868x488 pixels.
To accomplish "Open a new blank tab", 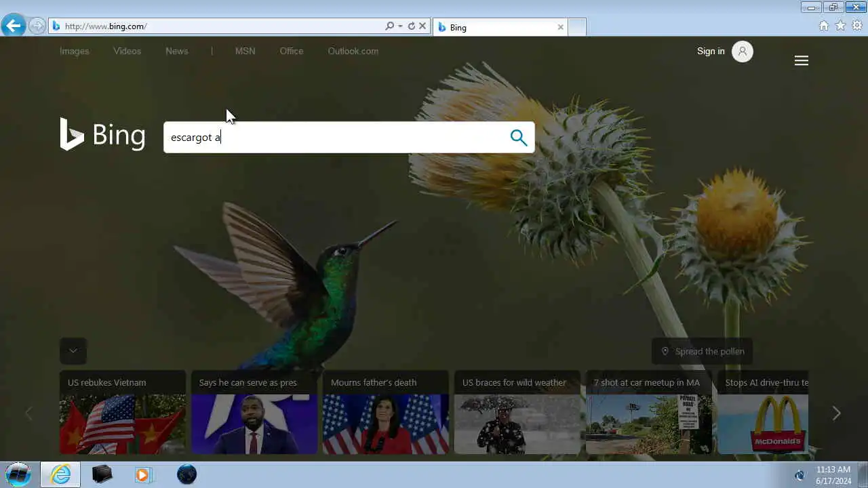I will (x=577, y=27).
